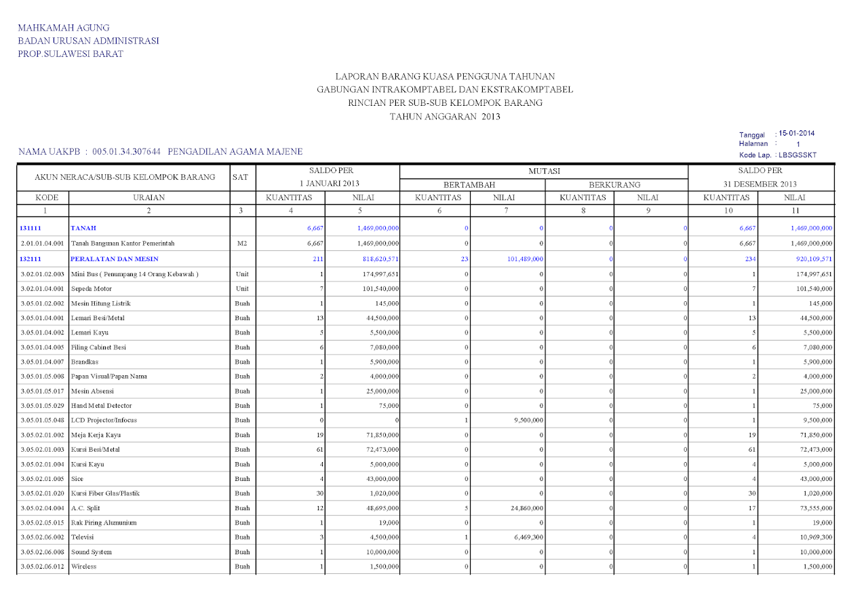Click the "Sepeda Motor" row description
This screenshot has height=614, width=868.
tap(92, 288)
